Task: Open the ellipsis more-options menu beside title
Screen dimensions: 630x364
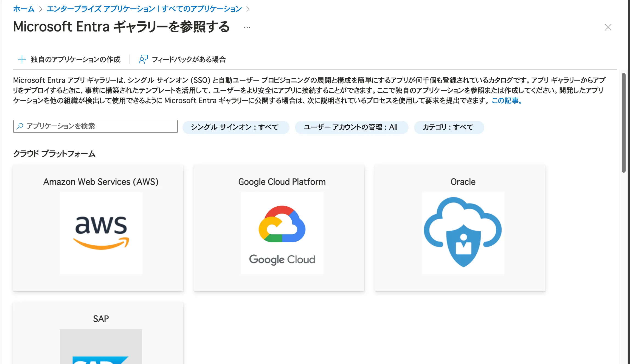Action: (x=247, y=27)
